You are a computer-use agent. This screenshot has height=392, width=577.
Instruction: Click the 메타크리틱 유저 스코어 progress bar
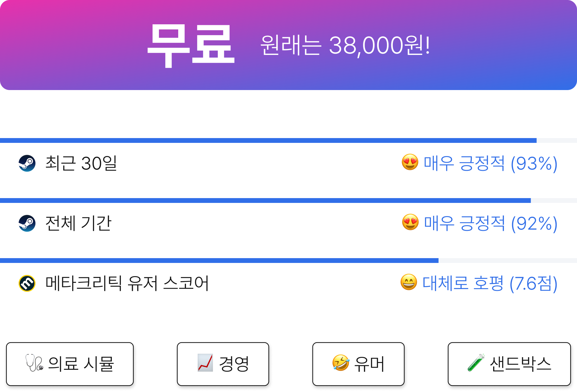[x=288, y=261]
